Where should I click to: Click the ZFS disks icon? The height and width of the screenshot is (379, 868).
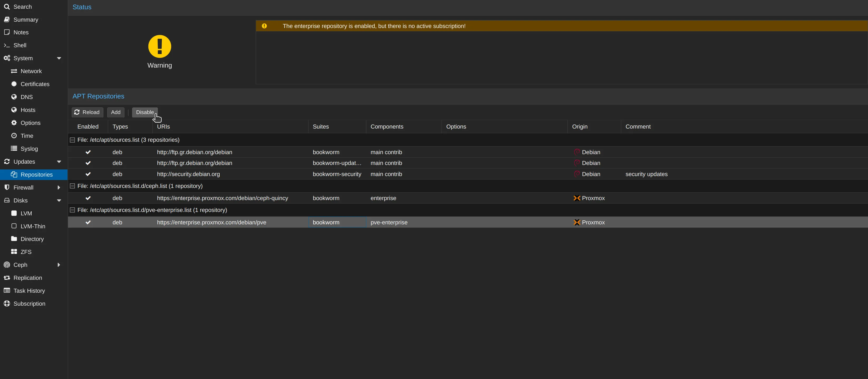pyautogui.click(x=14, y=252)
